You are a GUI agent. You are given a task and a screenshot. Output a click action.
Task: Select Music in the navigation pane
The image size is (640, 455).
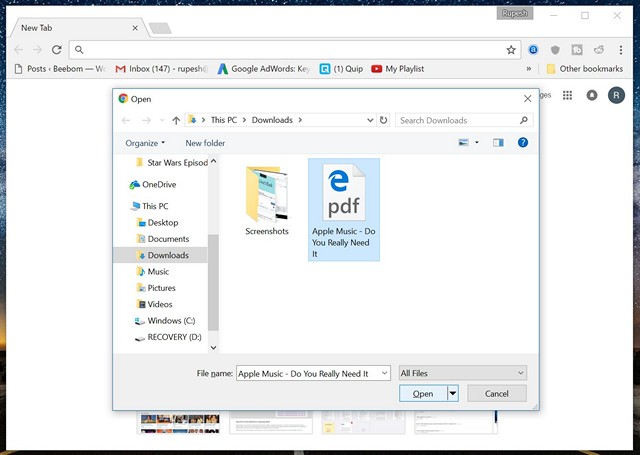tap(158, 271)
